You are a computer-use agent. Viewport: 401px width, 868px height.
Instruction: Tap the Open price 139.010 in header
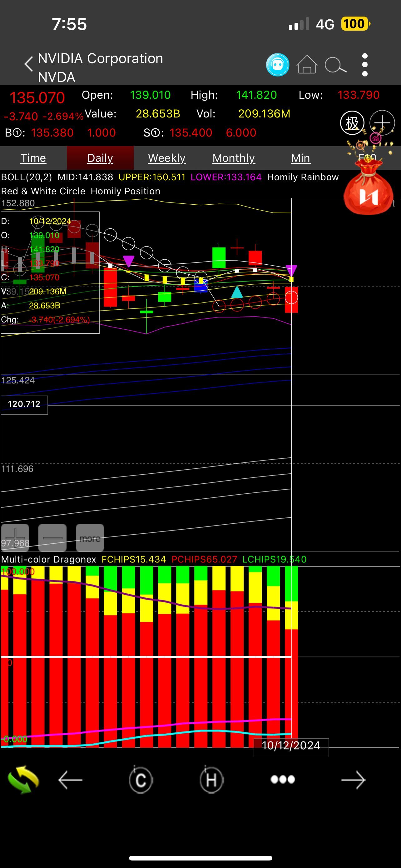pos(150,95)
